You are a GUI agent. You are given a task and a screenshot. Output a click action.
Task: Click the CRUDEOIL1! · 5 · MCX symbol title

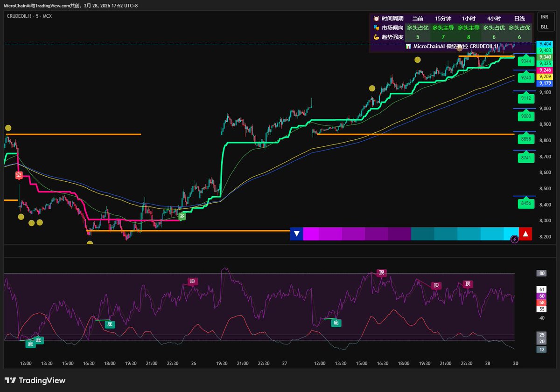tap(29, 16)
